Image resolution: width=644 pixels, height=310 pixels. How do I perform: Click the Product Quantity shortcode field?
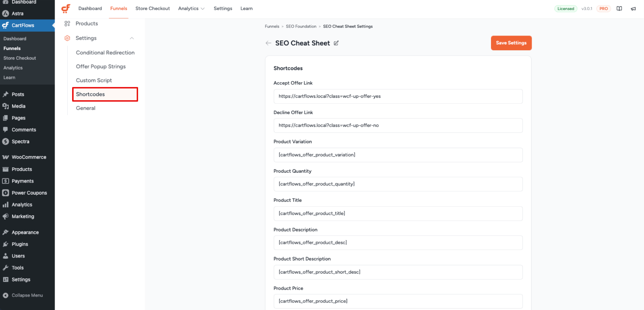point(398,184)
